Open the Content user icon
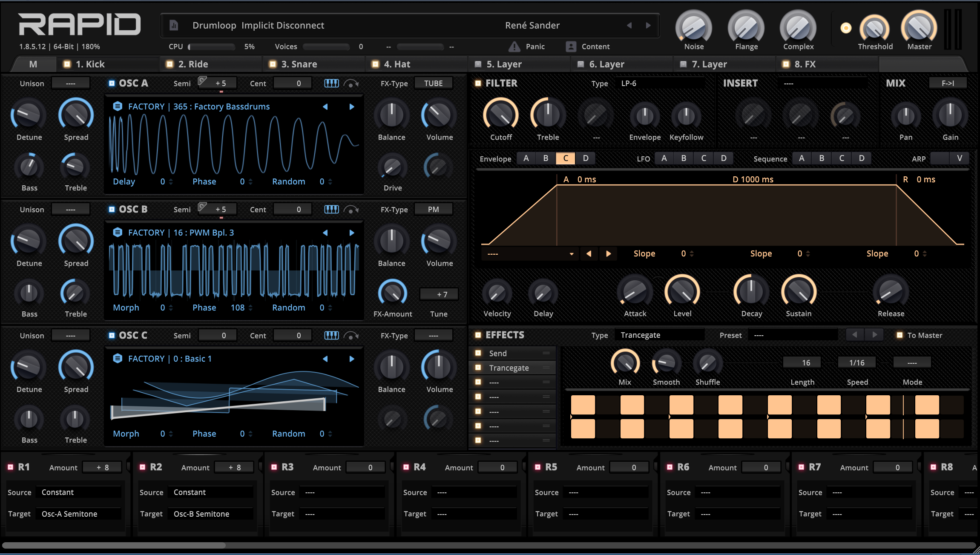Screen dimensions: 980x555 [x=571, y=46]
